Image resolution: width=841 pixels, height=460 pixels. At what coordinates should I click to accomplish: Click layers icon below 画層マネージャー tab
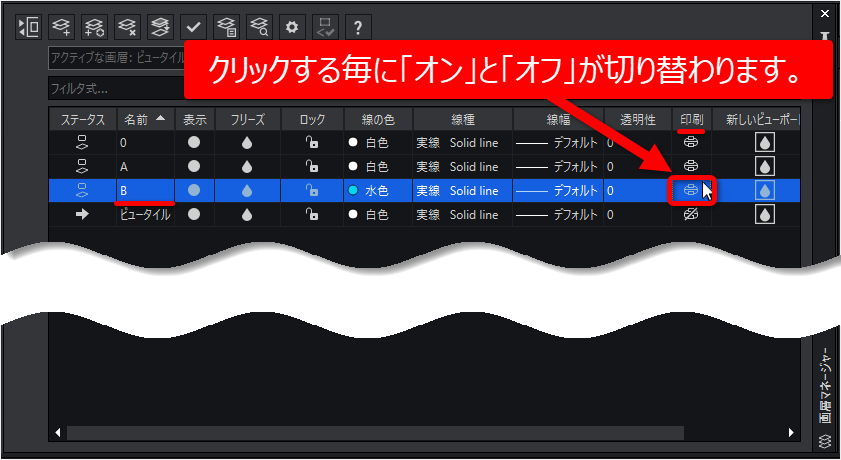(x=824, y=443)
